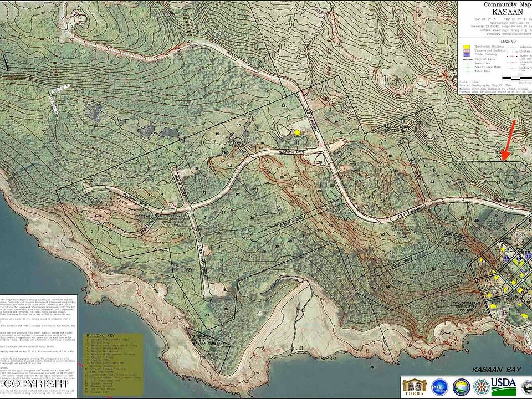Click the "CITY OF KASAAN ROW SURVEY" label

(x=467, y=306)
